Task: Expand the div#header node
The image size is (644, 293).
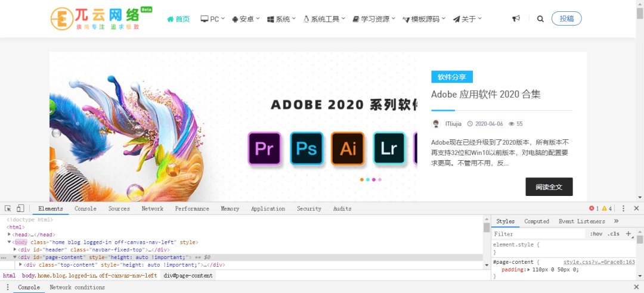Action: click(x=15, y=250)
